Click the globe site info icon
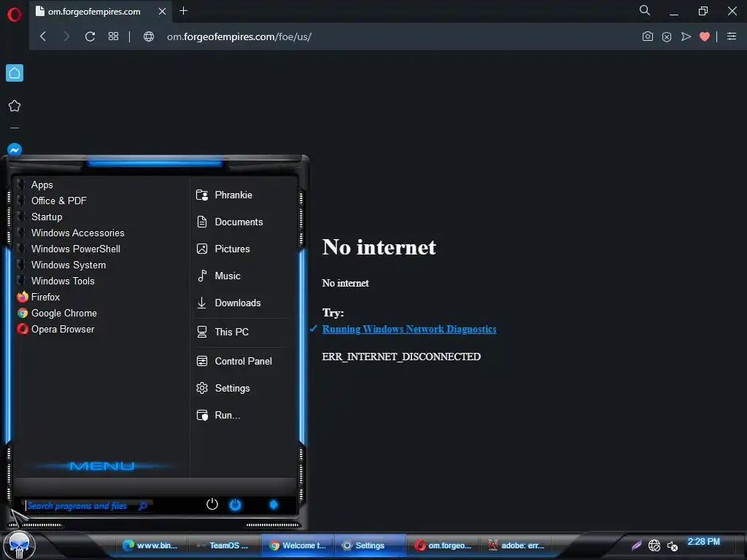The height and width of the screenshot is (560, 747). pos(149,36)
